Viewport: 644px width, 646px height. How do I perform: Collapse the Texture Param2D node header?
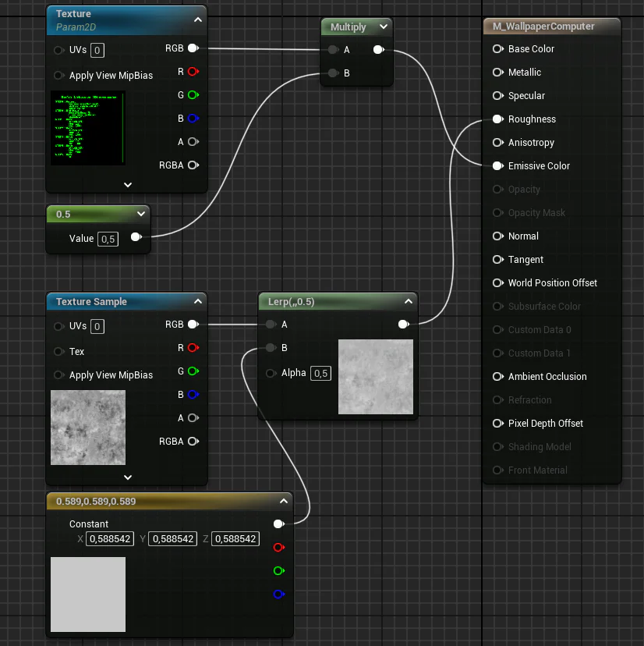(198, 20)
